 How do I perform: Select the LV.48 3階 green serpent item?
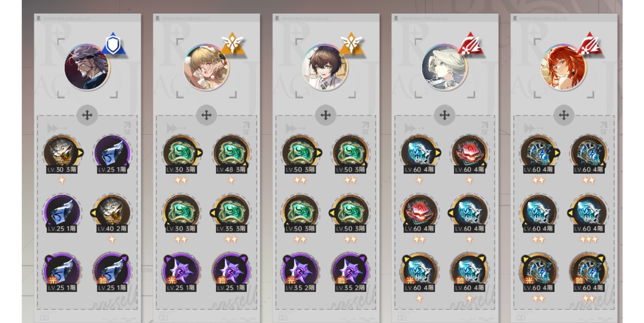[x=231, y=154]
